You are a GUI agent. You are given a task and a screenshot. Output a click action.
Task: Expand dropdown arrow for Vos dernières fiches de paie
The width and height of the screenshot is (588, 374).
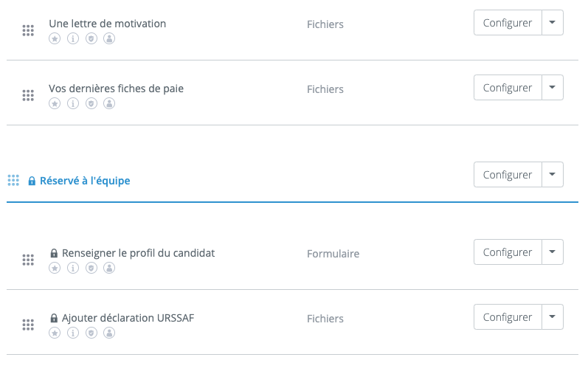553,88
